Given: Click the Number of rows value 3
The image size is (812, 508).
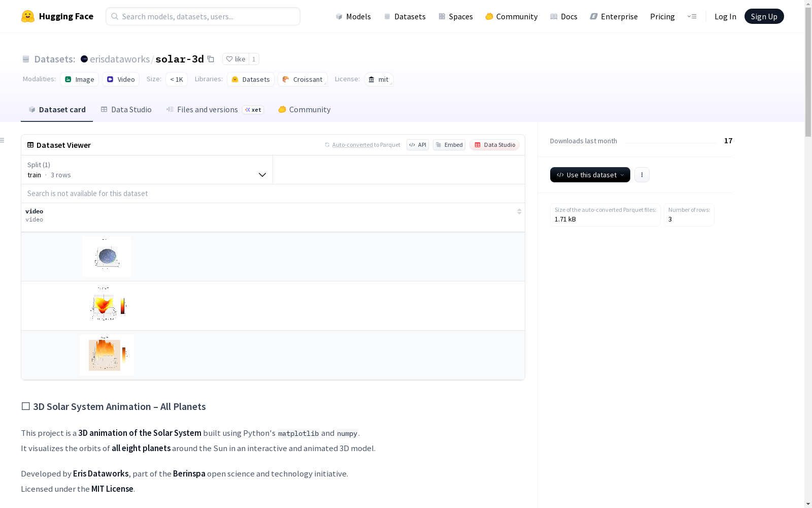Looking at the screenshot, I should click(670, 219).
